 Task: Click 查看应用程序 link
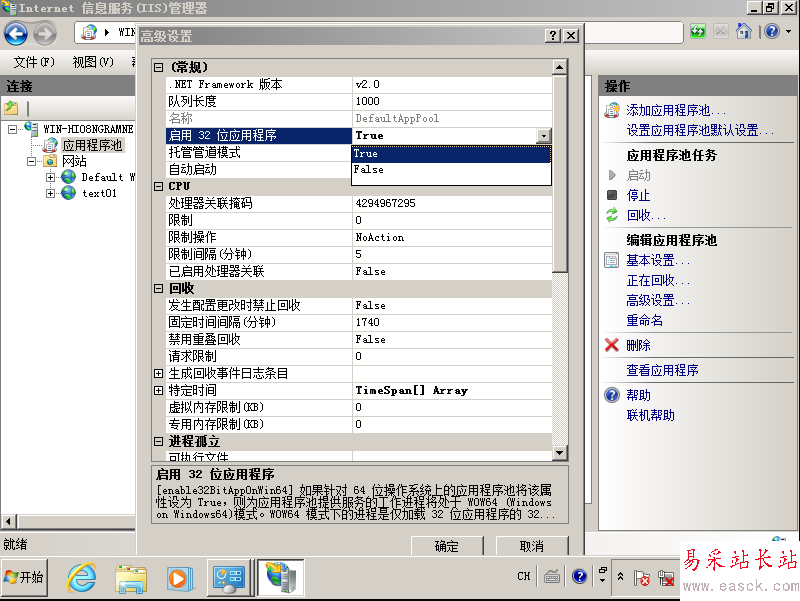662,370
